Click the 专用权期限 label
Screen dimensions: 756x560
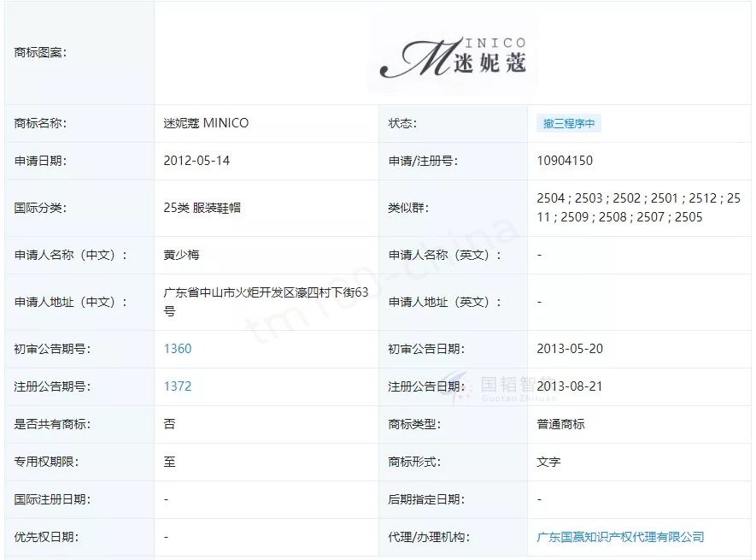point(46,462)
